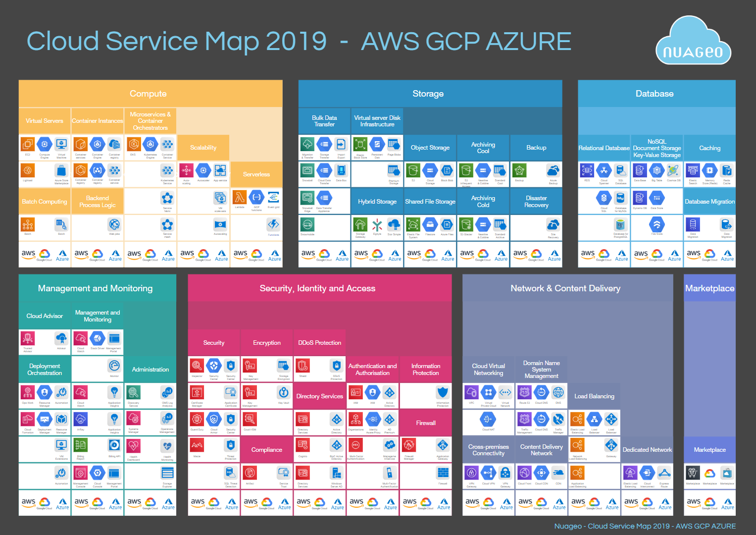The width and height of the screenshot is (756, 535).
Task: Click the Persistent Disk icon
Action: coord(377,145)
